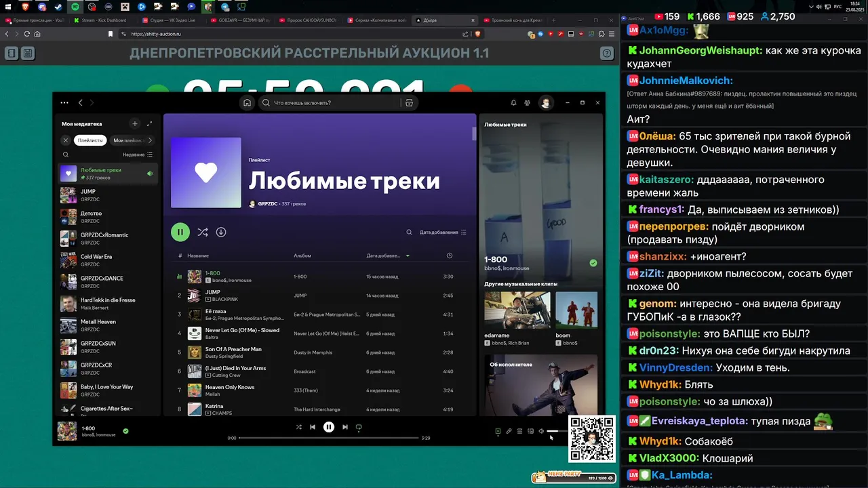Click the Что хочешь включить search field

pyautogui.click(x=330, y=103)
